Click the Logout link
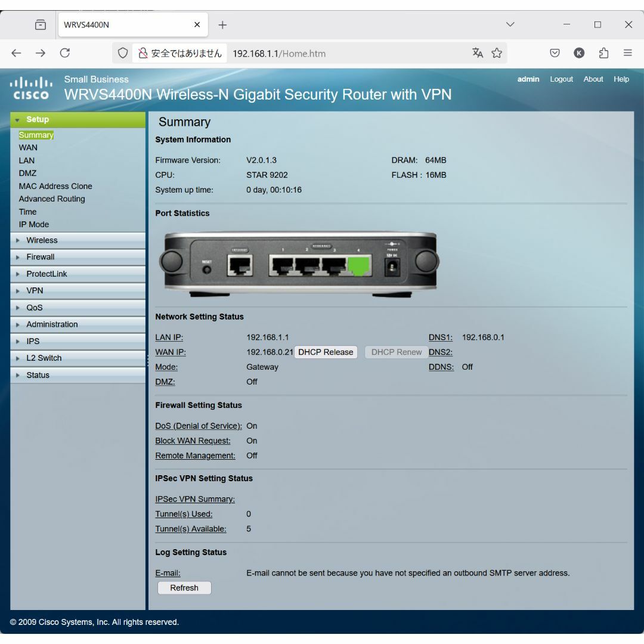 coord(562,79)
